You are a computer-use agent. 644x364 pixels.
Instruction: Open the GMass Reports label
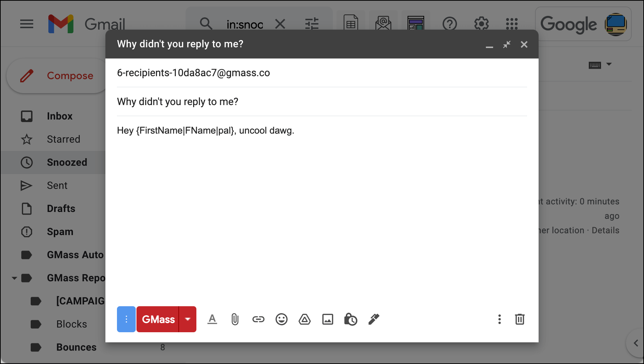click(x=76, y=278)
